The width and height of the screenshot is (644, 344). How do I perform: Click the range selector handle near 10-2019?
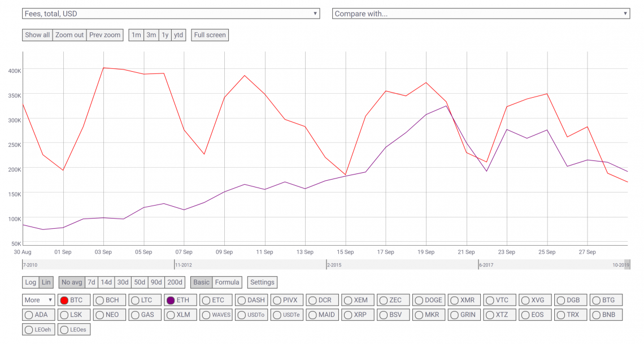(627, 264)
